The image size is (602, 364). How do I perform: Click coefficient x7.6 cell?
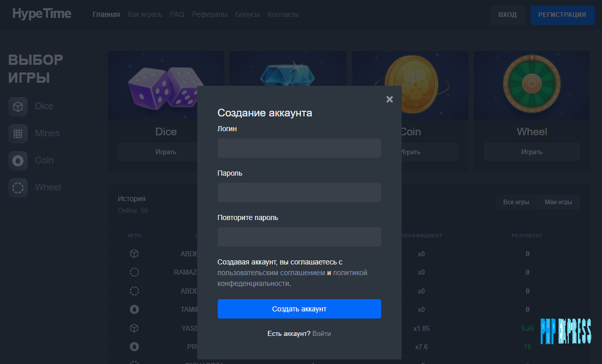point(421,347)
